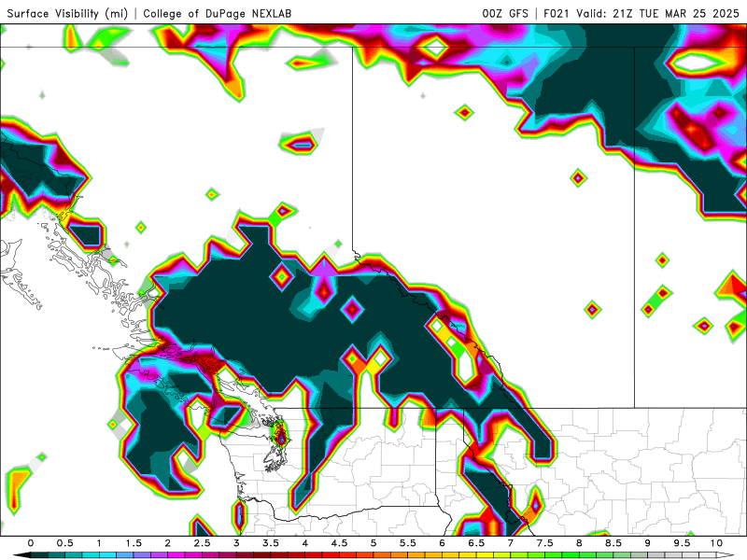Click the colorbar scale label '7.5'
Viewport: 747px width, 560px height.
coord(545,543)
